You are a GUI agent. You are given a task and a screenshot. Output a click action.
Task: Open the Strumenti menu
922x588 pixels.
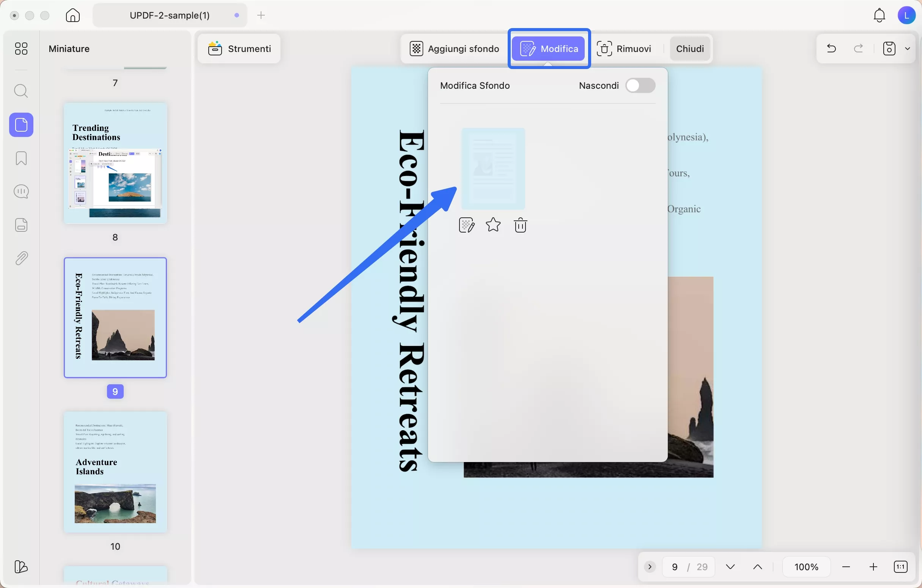[x=239, y=49]
